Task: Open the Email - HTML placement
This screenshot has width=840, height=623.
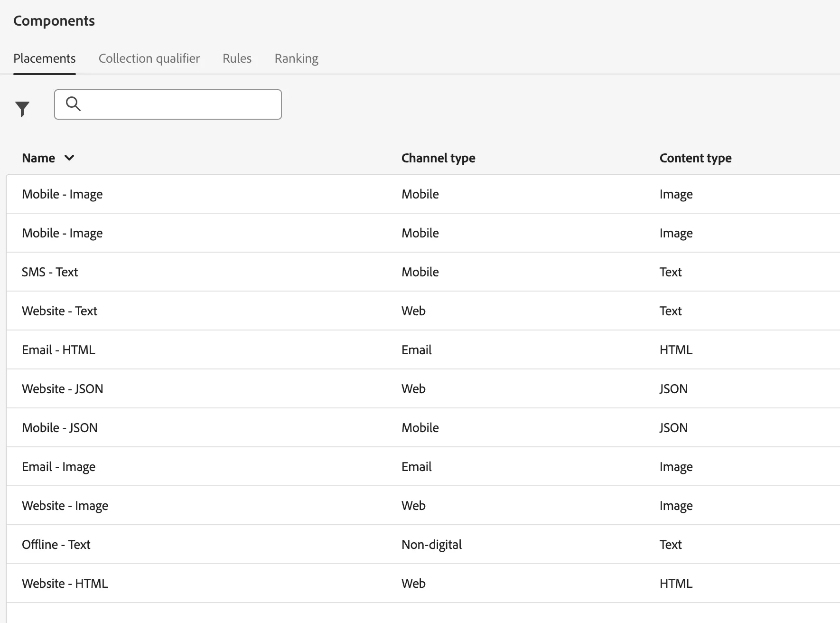Action: (423, 349)
